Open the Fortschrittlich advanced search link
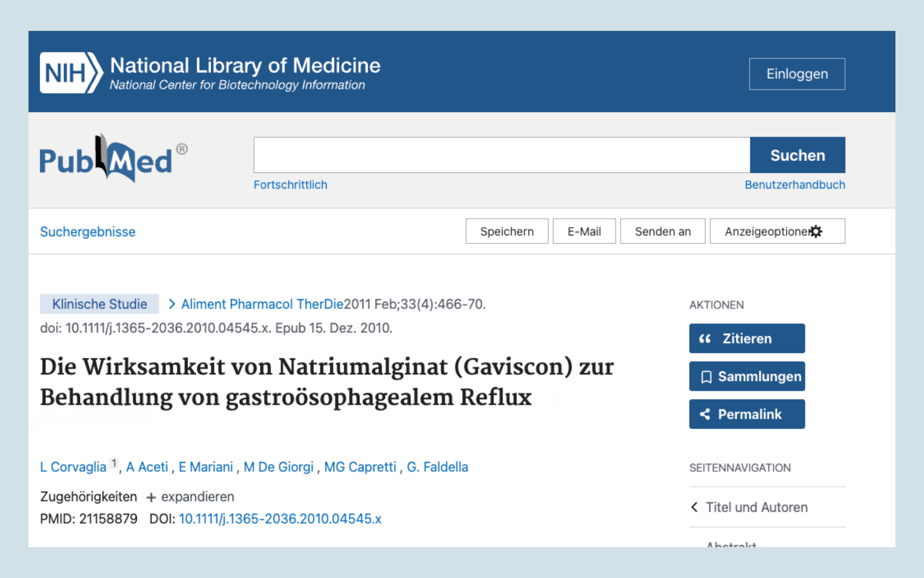The height and width of the screenshot is (578, 924). [290, 185]
